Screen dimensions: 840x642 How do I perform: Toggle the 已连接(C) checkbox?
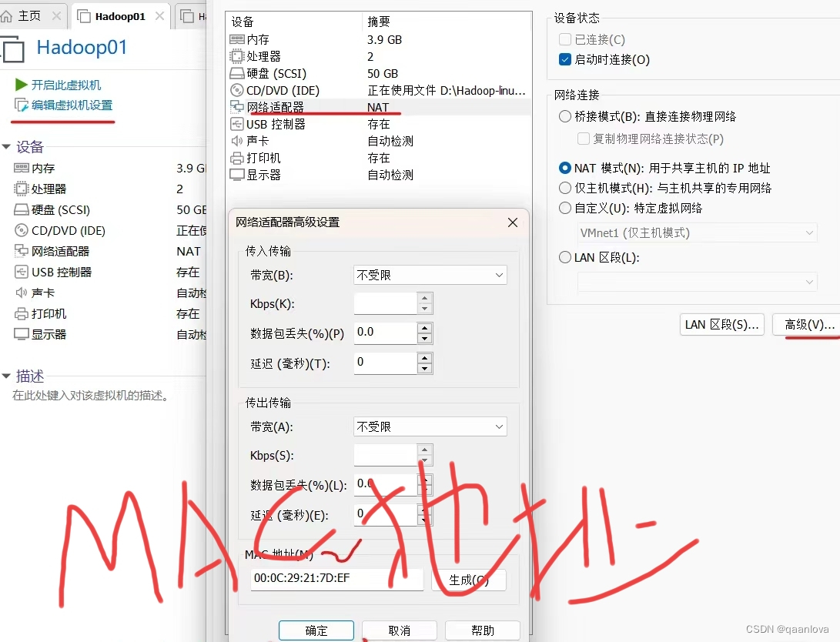[564, 39]
